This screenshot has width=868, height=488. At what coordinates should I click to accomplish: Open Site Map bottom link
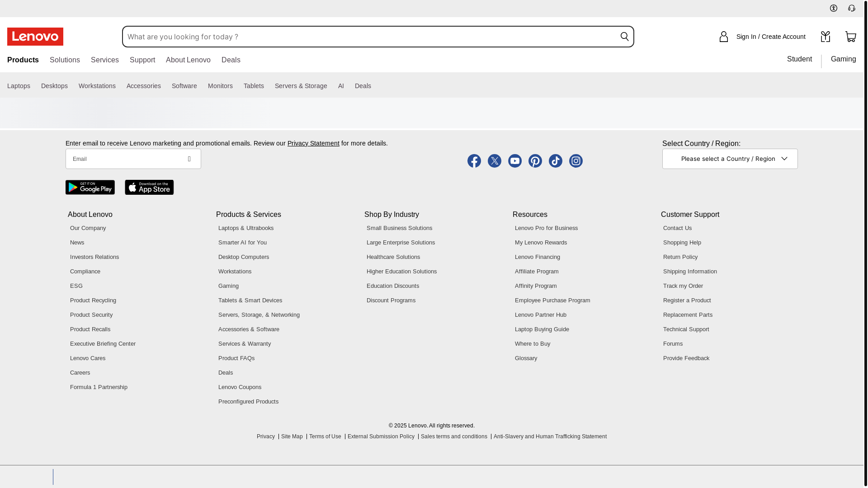coord(292,436)
